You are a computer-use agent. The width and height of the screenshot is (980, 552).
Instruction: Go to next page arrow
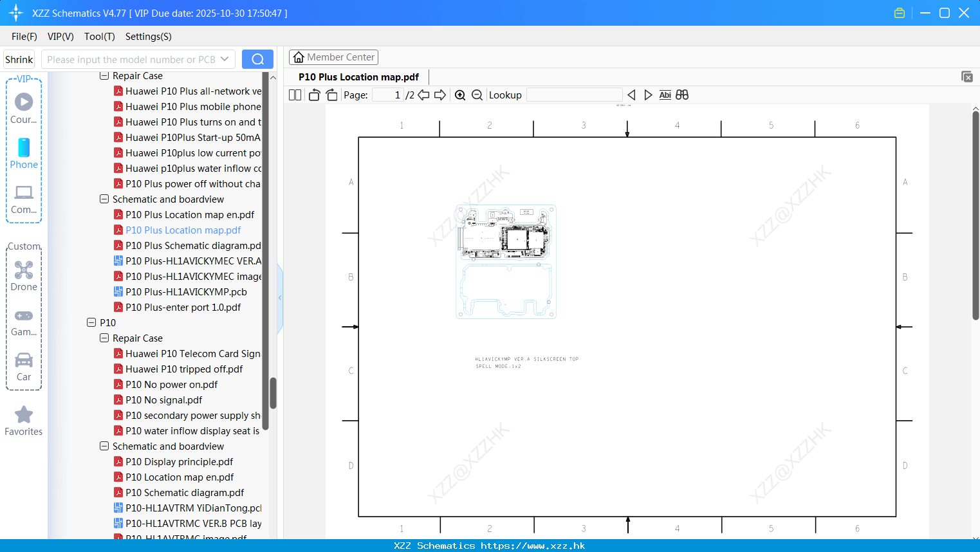pos(440,95)
